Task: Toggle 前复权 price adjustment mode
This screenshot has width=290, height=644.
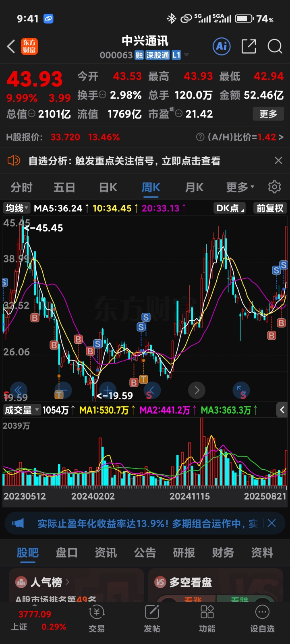Action: 270,208
